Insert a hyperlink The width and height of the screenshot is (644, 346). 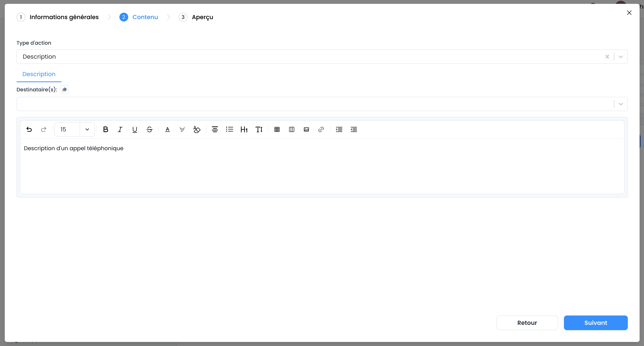coord(321,129)
